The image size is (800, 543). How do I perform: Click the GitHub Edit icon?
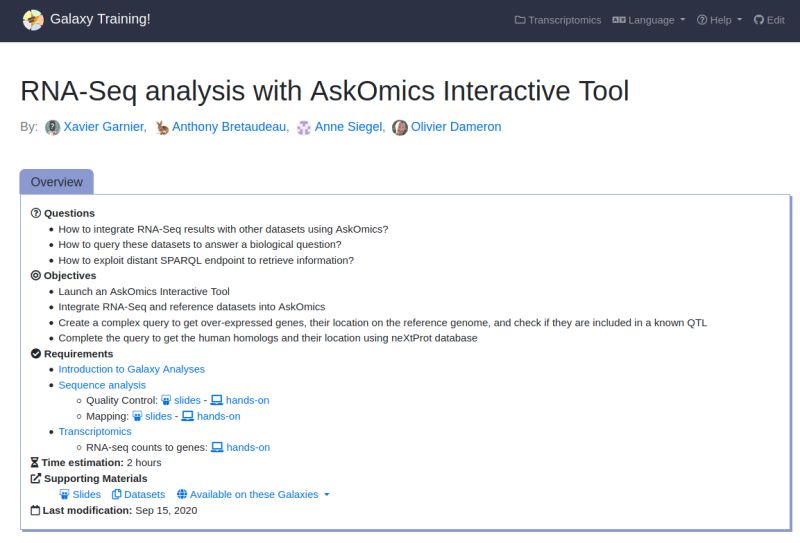coord(759,20)
